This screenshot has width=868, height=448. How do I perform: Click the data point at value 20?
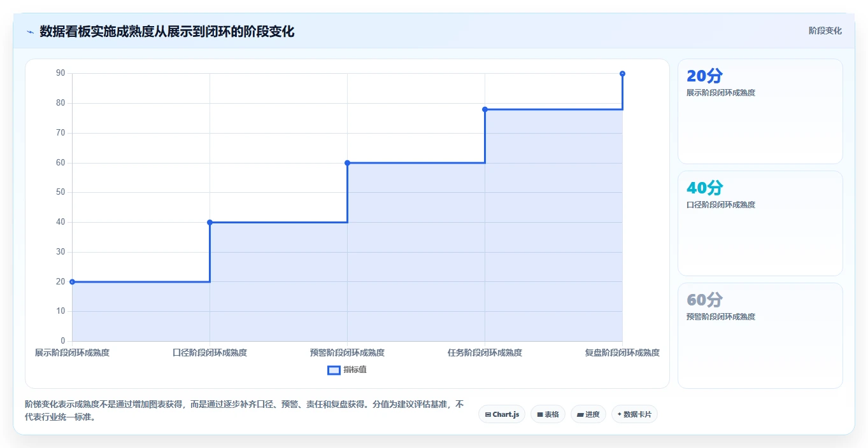[72, 281]
